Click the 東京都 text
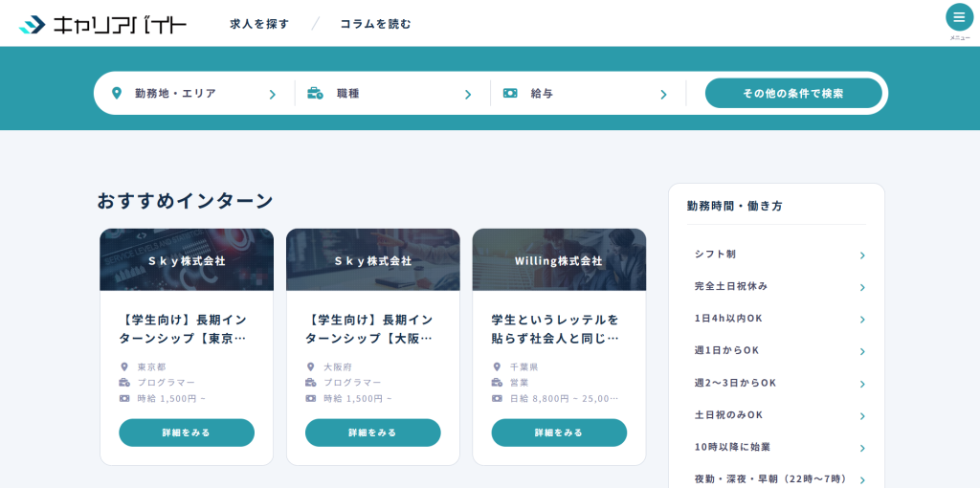The height and width of the screenshot is (488, 980). (152, 366)
